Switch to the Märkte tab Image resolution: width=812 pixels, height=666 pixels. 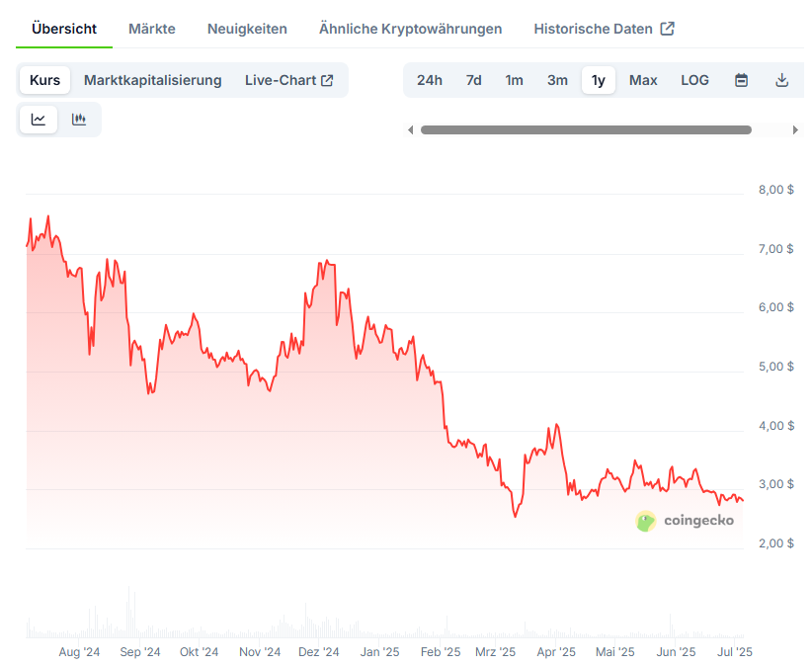click(x=152, y=29)
